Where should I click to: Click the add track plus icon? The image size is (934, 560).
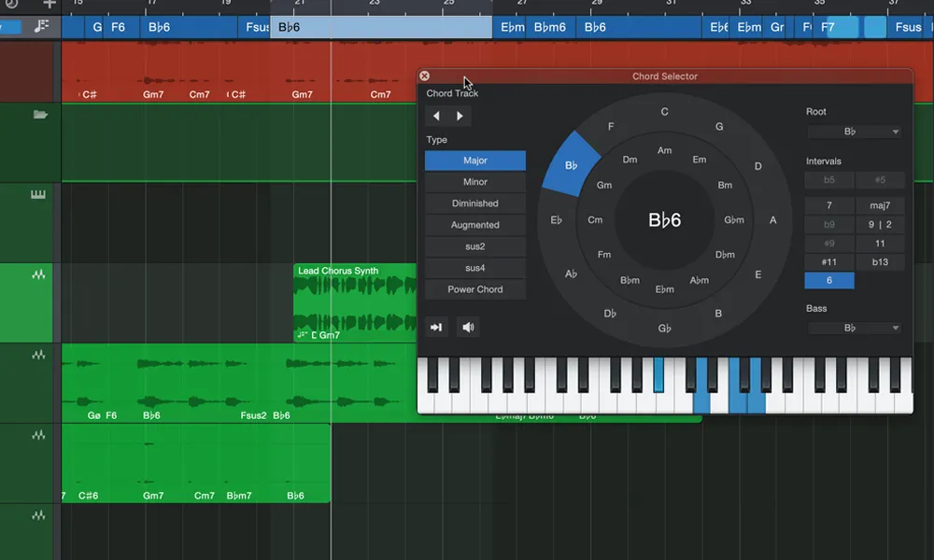point(50,4)
